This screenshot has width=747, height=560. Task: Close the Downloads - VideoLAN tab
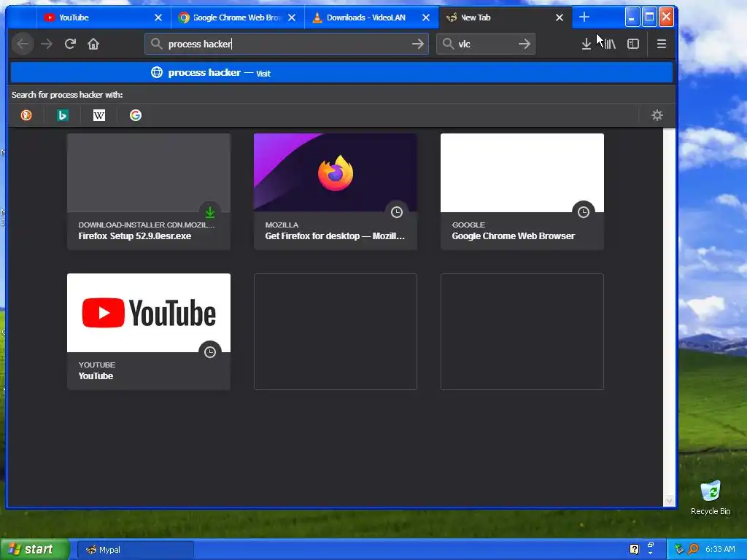(x=426, y=17)
